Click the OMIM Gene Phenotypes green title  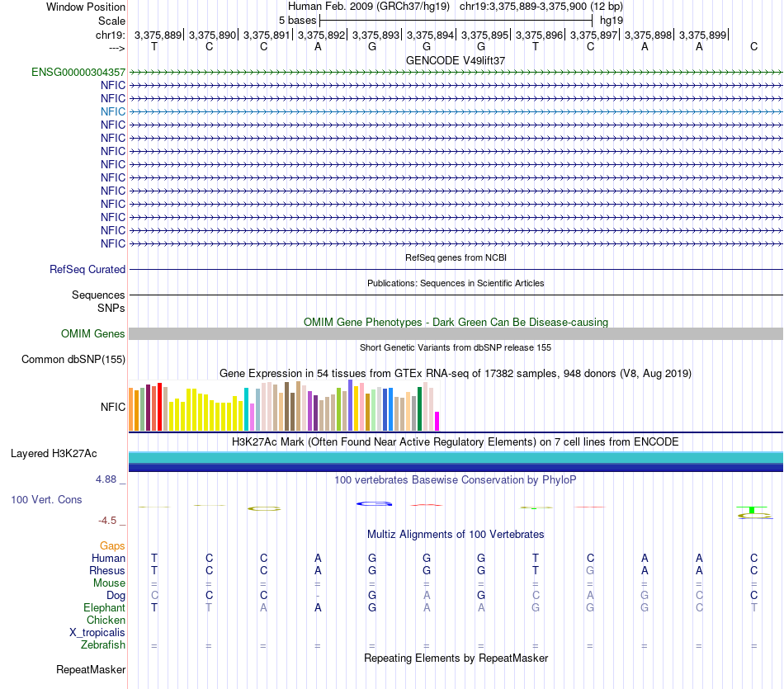[456, 322]
